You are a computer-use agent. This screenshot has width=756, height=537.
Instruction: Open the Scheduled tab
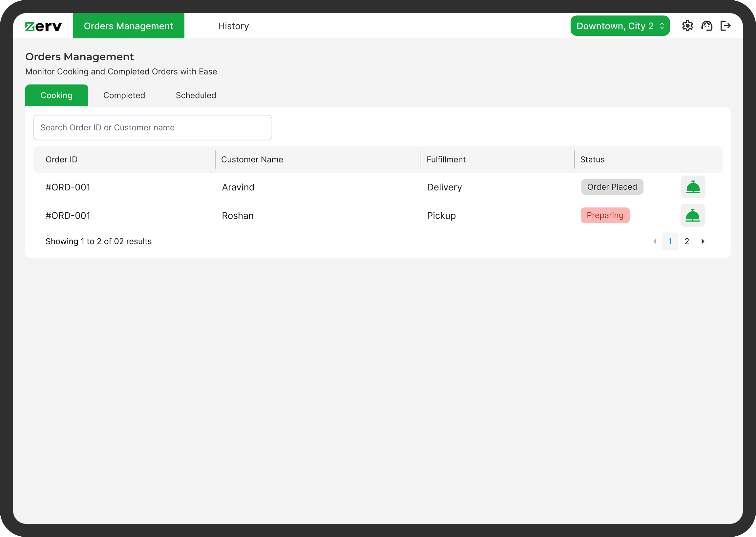click(x=196, y=95)
